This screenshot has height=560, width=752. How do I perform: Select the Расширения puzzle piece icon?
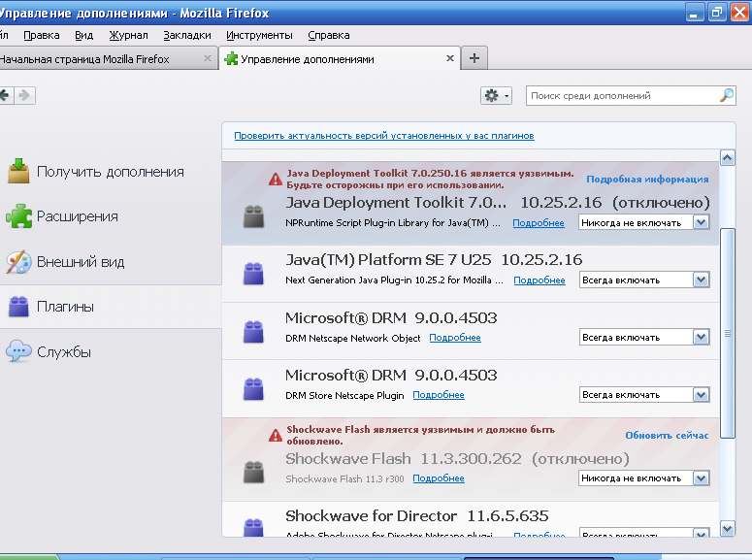(x=18, y=216)
